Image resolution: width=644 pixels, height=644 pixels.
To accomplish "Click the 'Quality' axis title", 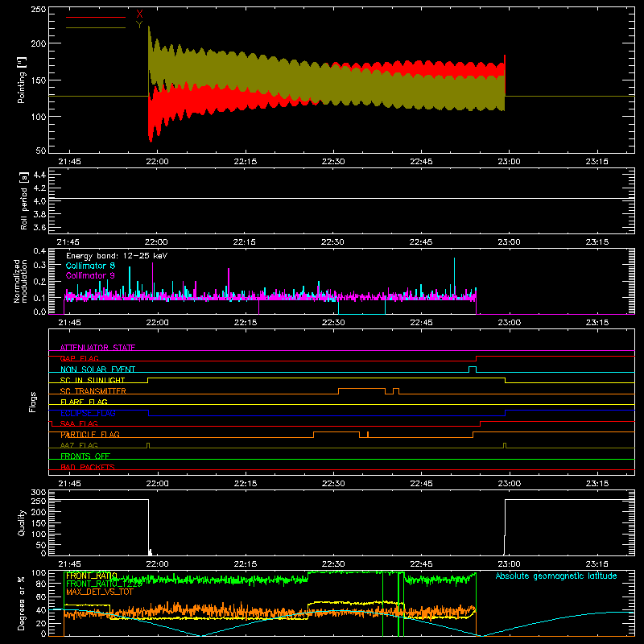I will 22,522.
